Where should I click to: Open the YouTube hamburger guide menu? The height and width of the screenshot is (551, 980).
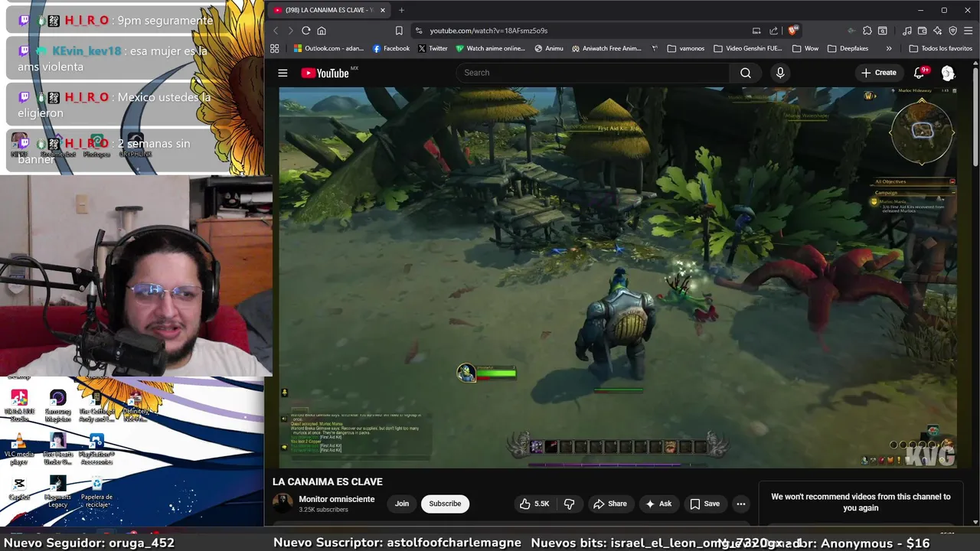283,73
